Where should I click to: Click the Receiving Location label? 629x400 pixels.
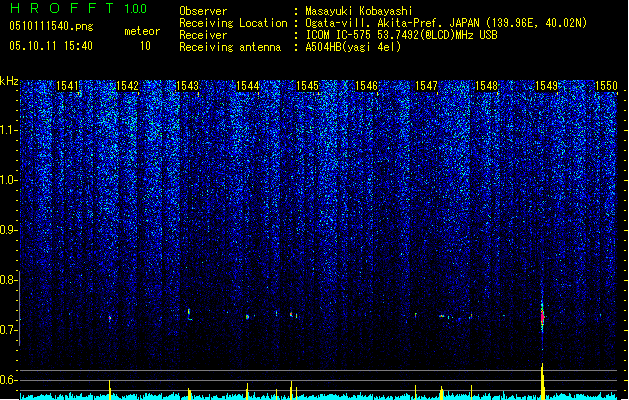[x=233, y=23]
